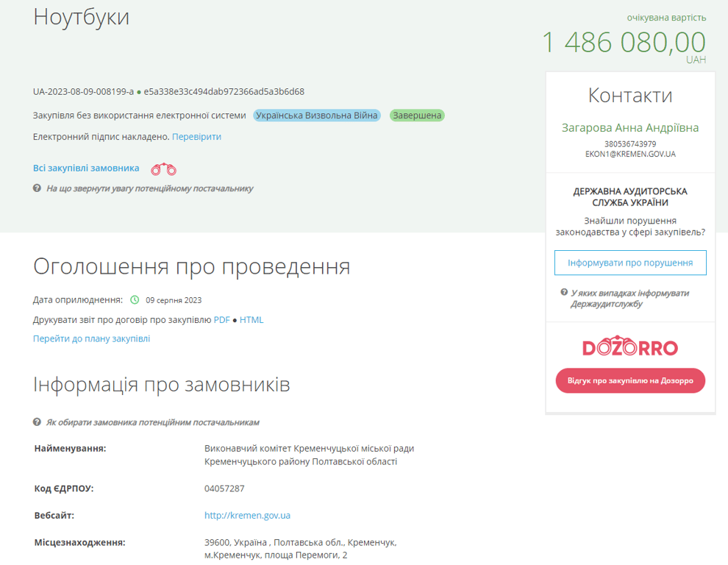This screenshot has width=728, height=565.
Task: Verify the electronic signature via 'Перевірити'
Action: click(x=196, y=137)
